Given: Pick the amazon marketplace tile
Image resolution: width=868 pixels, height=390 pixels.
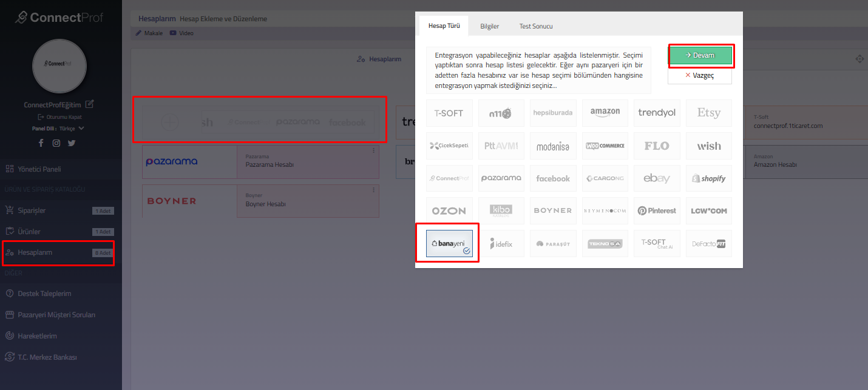Looking at the screenshot, I should [x=605, y=113].
